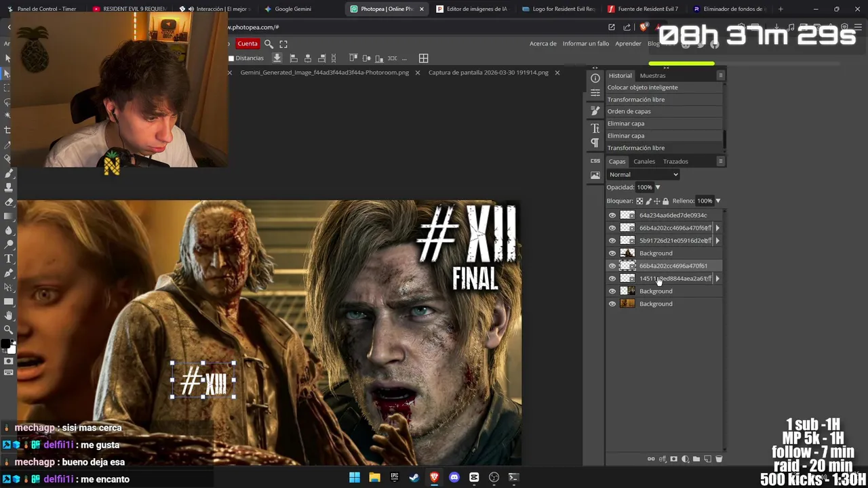Image resolution: width=868 pixels, height=488 pixels.
Task: Open the Brush settings side panel icon
Action: [595, 110]
